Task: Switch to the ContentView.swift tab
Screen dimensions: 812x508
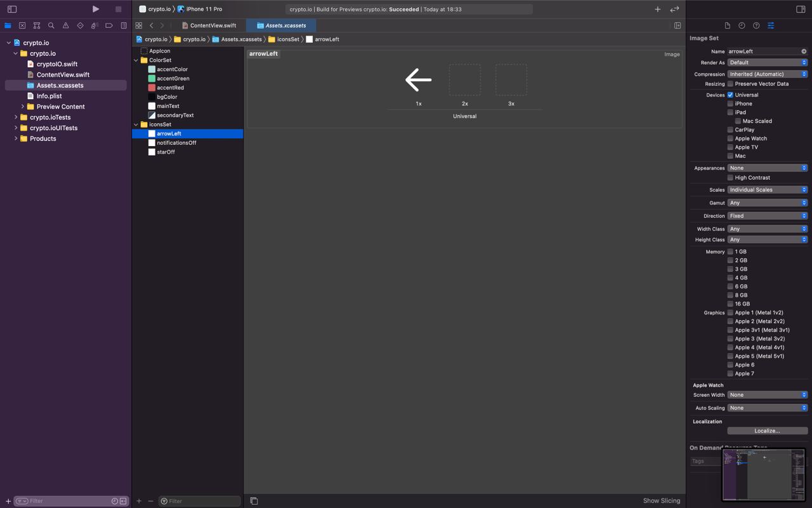Action: (x=209, y=25)
